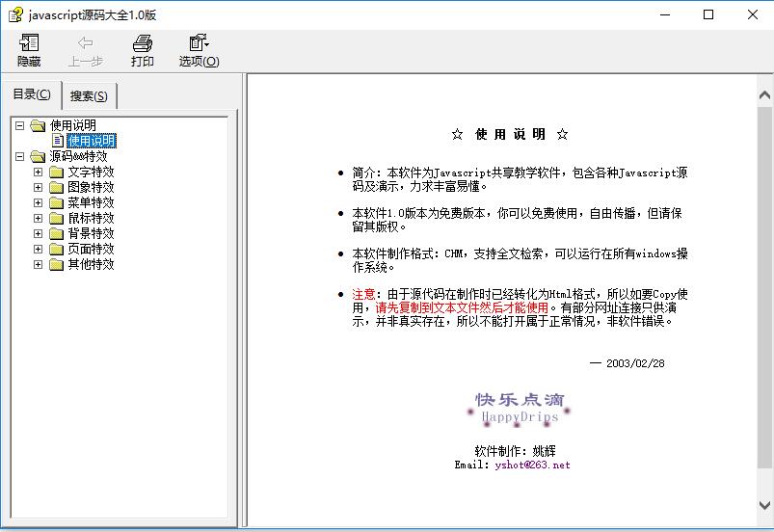Select the 背景特效 label

[x=91, y=233]
